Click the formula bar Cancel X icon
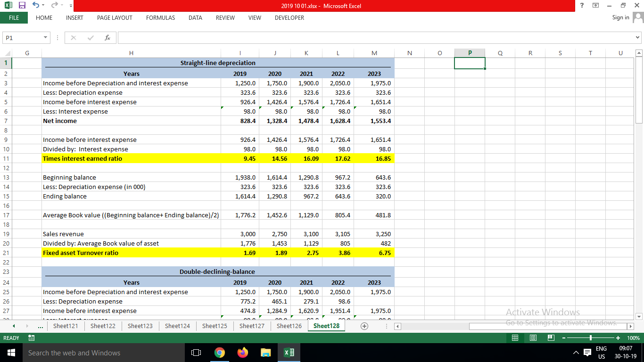 [74, 37]
